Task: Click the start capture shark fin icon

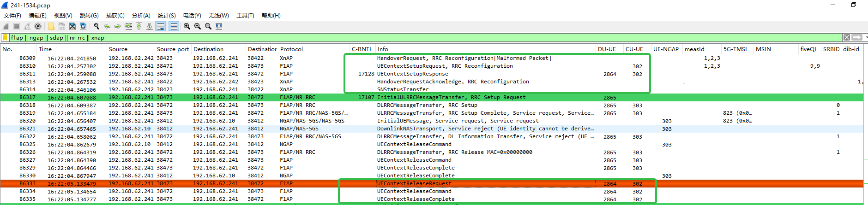Action: (6, 26)
